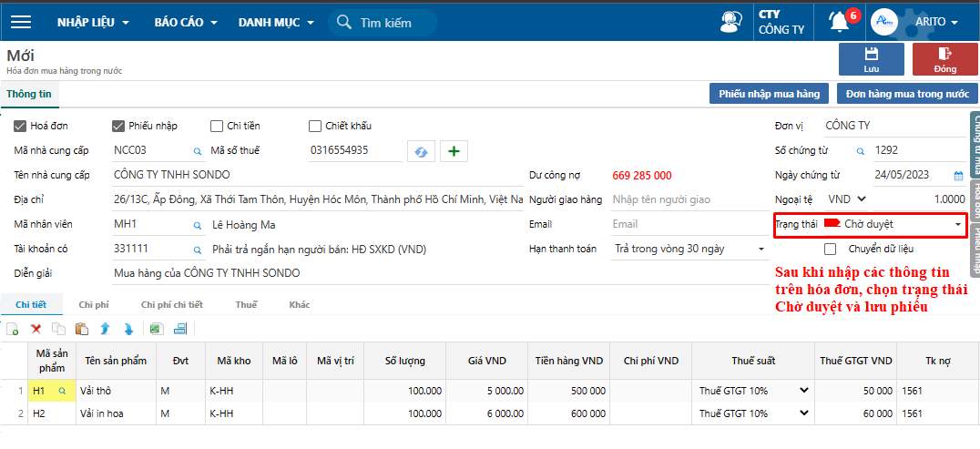
Task: Expand the Trạng thái status dropdown
Action: pos(957,224)
